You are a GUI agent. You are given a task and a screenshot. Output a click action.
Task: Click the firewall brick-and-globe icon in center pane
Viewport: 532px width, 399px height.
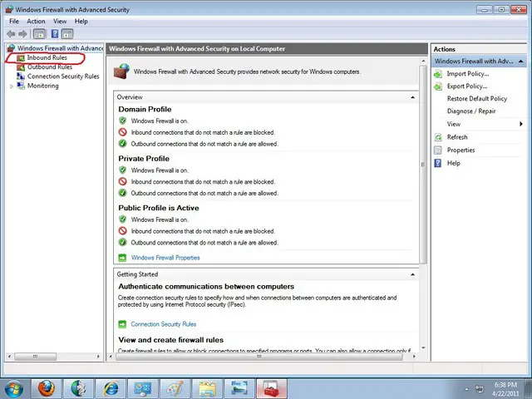[x=121, y=71]
